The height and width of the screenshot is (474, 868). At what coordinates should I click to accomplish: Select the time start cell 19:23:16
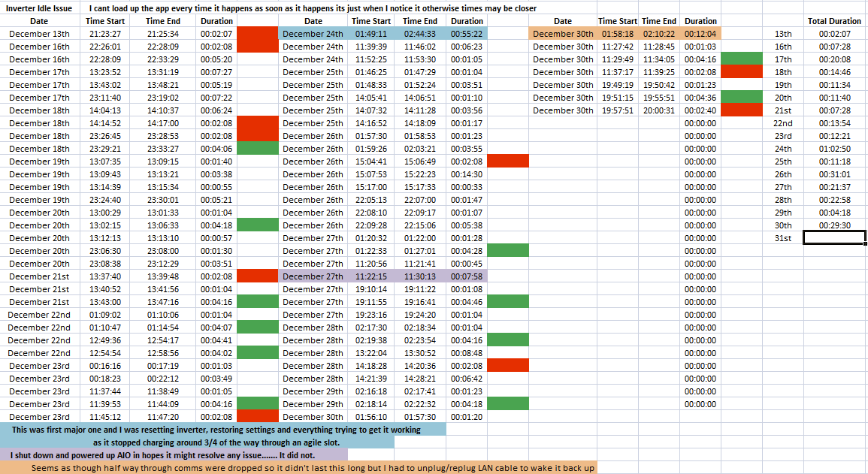click(371, 315)
